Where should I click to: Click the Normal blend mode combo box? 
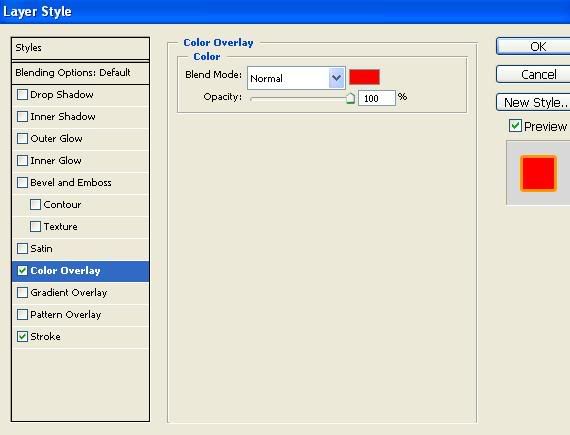tap(296, 78)
